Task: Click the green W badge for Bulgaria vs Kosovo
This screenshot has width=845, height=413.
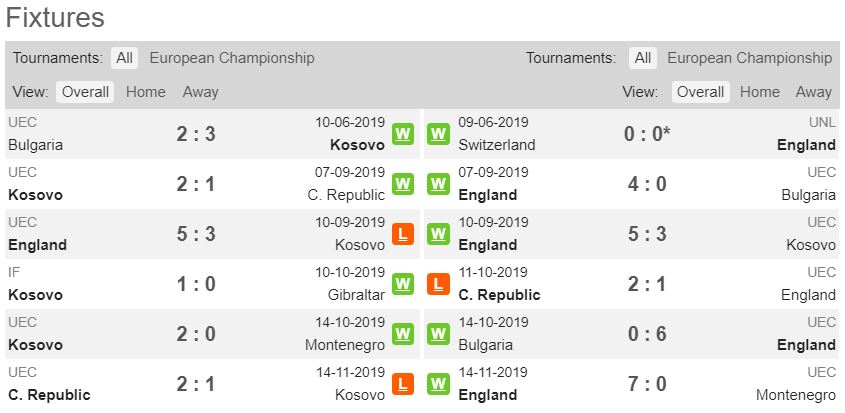Action: [403, 134]
